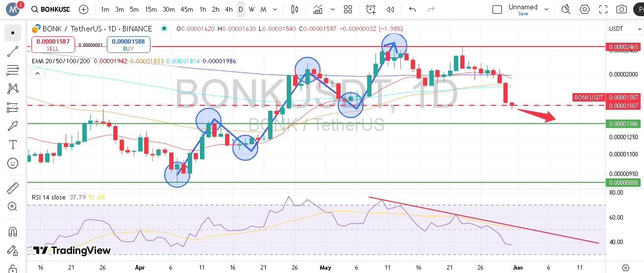Switch to the 4h timeframe

pos(229,9)
